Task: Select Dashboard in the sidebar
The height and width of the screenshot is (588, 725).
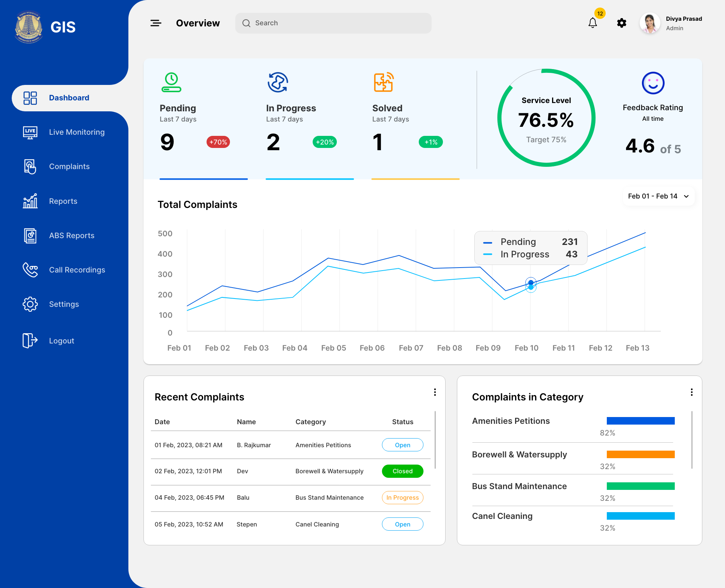Action: (69, 98)
